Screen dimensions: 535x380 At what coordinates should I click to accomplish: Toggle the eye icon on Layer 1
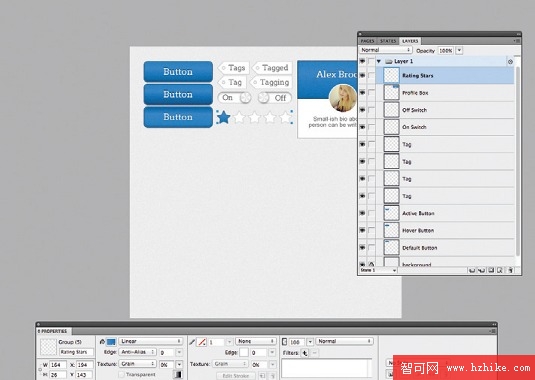tap(362, 61)
